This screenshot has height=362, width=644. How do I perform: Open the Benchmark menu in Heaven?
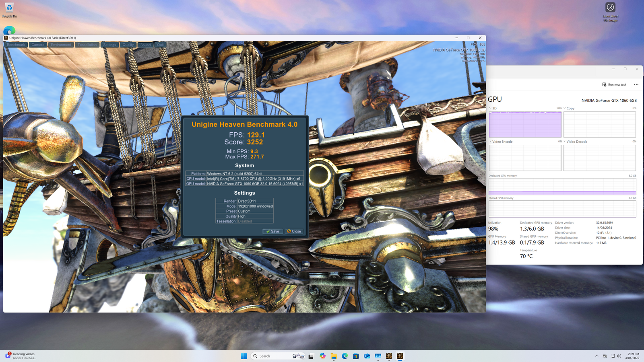tap(16, 45)
